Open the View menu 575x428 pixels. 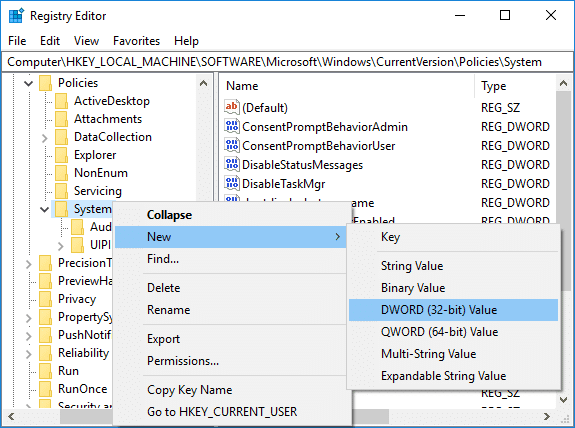pyautogui.click(x=87, y=41)
